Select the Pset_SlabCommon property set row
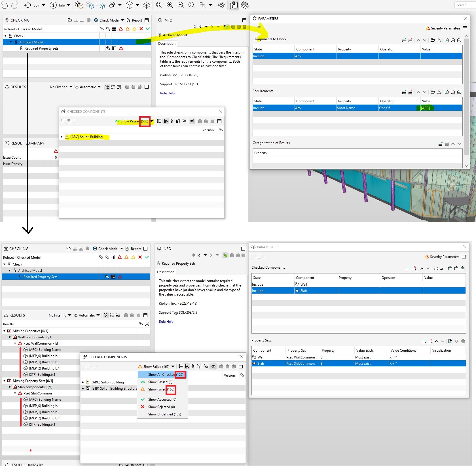This screenshot has width=476, height=469. click(359, 364)
